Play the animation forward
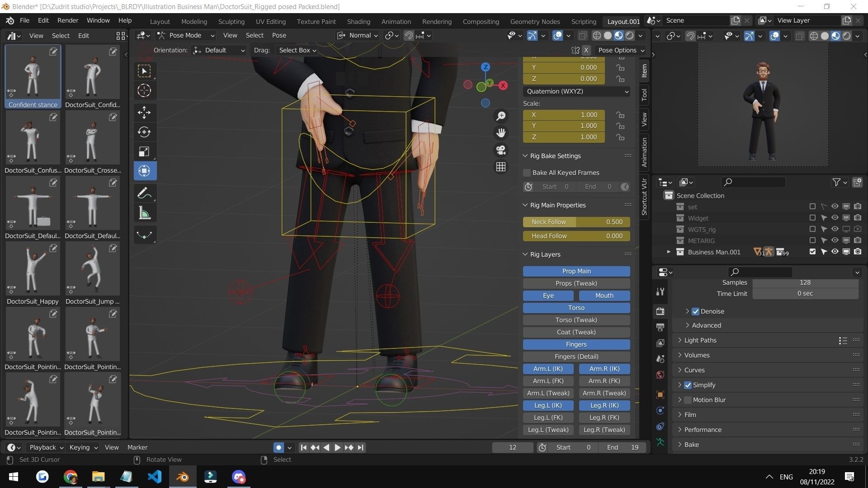This screenshot has height=488, width=868. click(337, 447)
